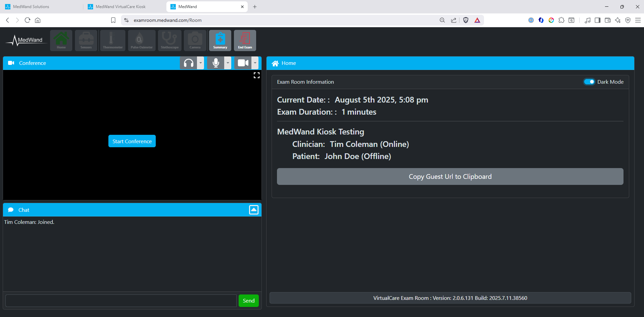
Task: Go back in browser history
Action: [x=7, y=20]
